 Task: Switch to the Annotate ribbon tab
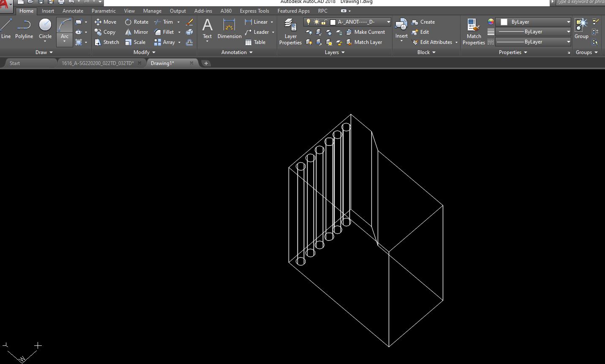point(72,11)
